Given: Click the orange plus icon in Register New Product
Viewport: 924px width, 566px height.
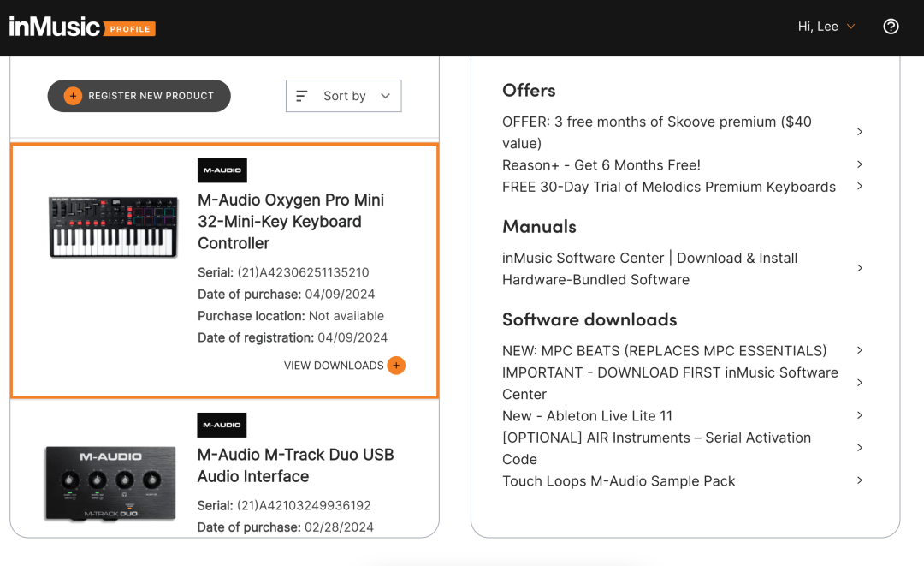Looking at the screenshot, I should (x=73, y=96).
